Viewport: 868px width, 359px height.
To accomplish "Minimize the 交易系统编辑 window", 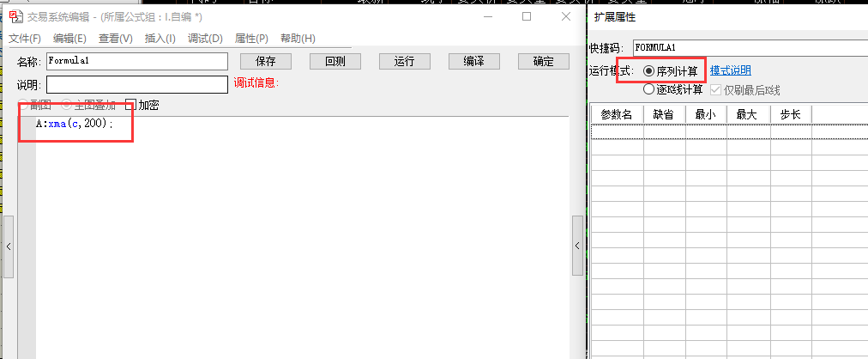I will [x=487, y=16].
